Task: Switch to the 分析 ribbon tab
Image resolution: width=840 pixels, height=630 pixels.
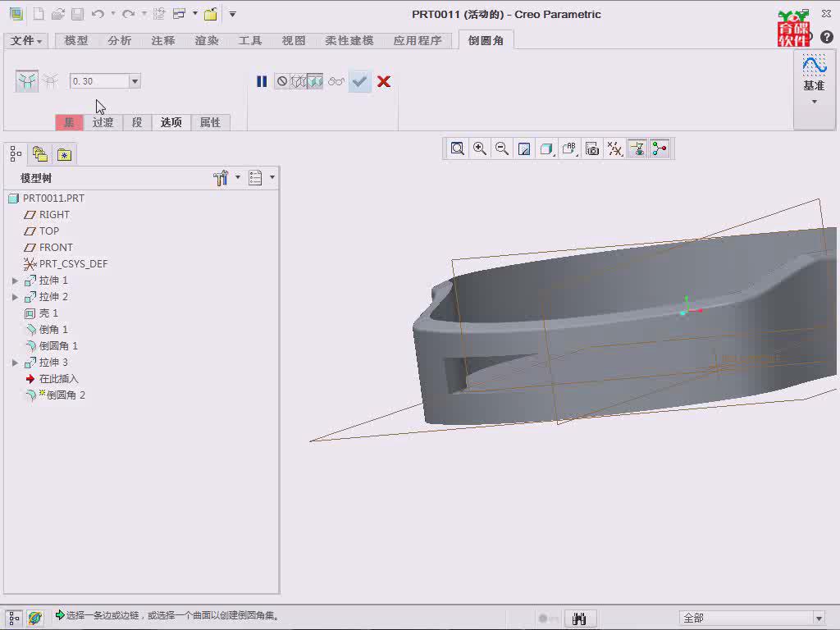Action: [119, 41]
